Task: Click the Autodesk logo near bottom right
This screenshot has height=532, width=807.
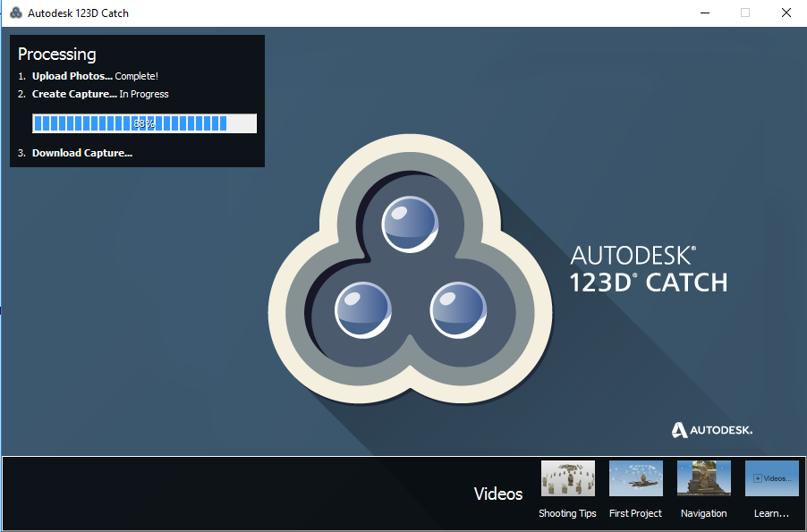Action: tap(712, 430)
